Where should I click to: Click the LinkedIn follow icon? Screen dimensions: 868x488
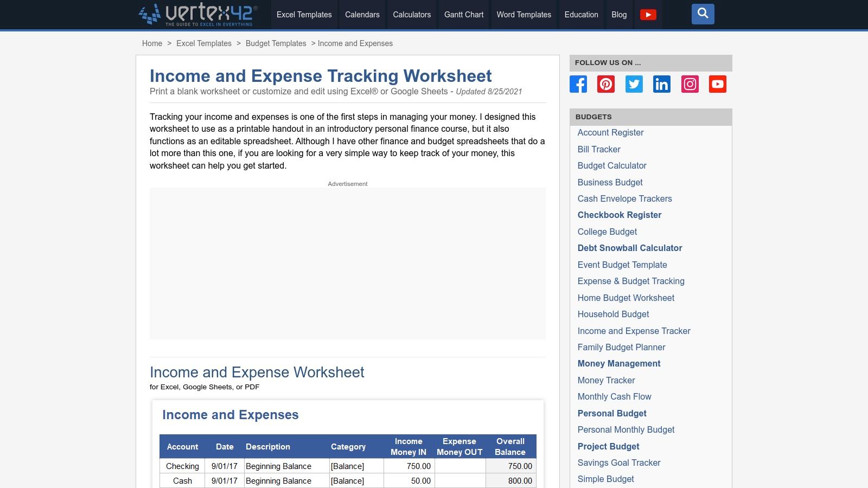point(662,84)
